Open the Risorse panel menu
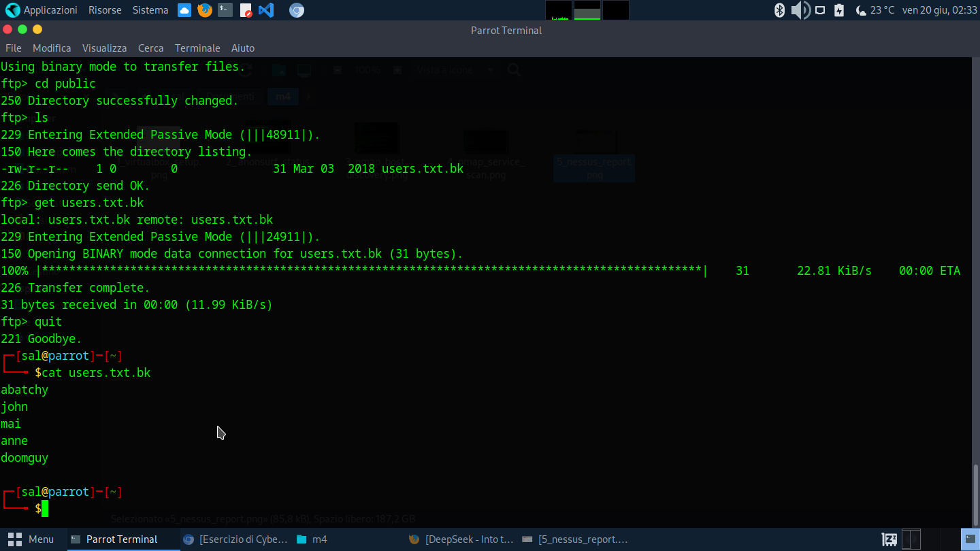Viewport: 980px width, 551px height. (x=105, y=10)
